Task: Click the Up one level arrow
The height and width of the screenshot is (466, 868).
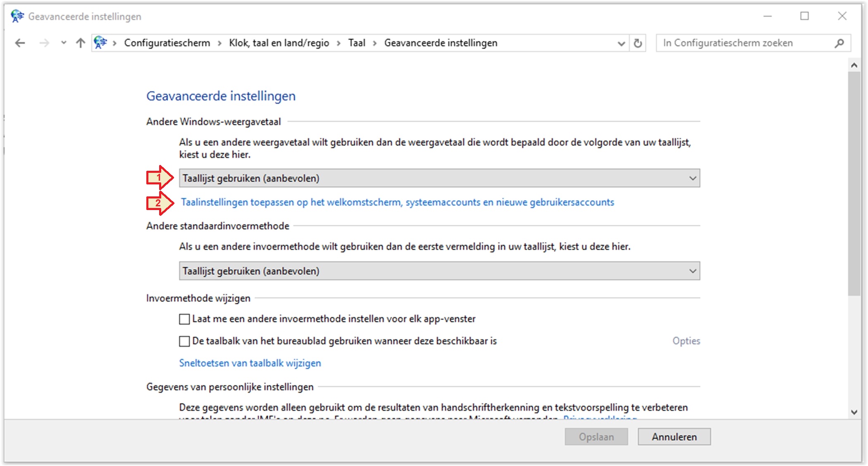Action: [81, 43]
